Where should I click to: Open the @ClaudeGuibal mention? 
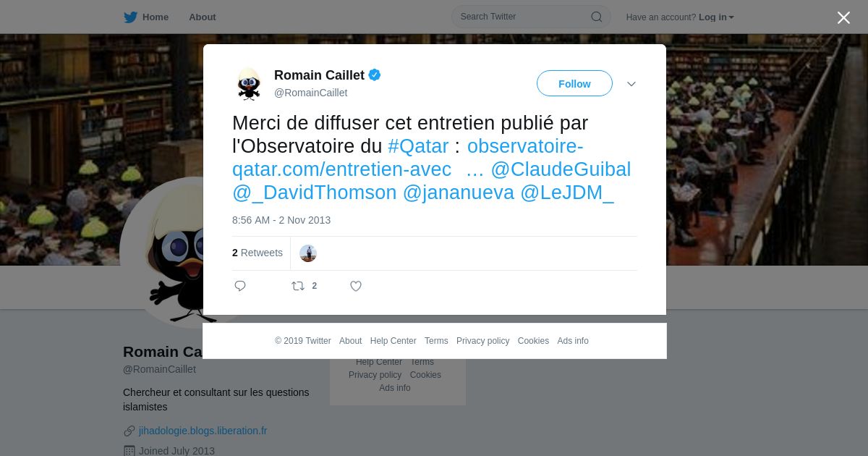pyautogui.click(x=561, y=169)
